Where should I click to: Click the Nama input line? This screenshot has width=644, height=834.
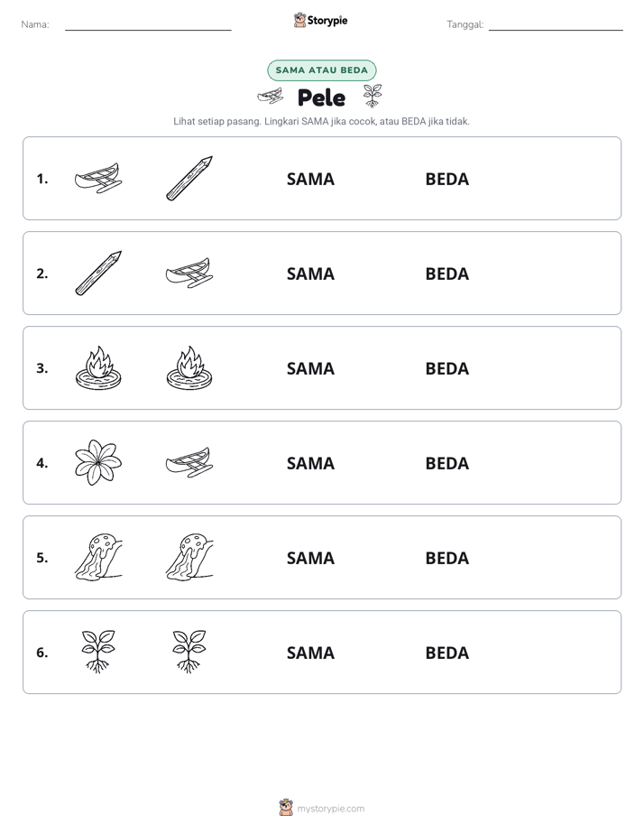148,25
